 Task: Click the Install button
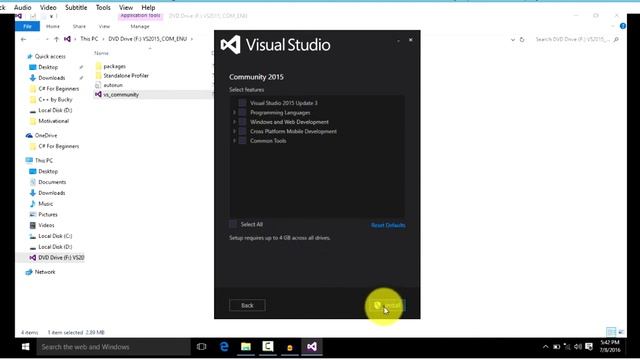(x=388, y=305)
